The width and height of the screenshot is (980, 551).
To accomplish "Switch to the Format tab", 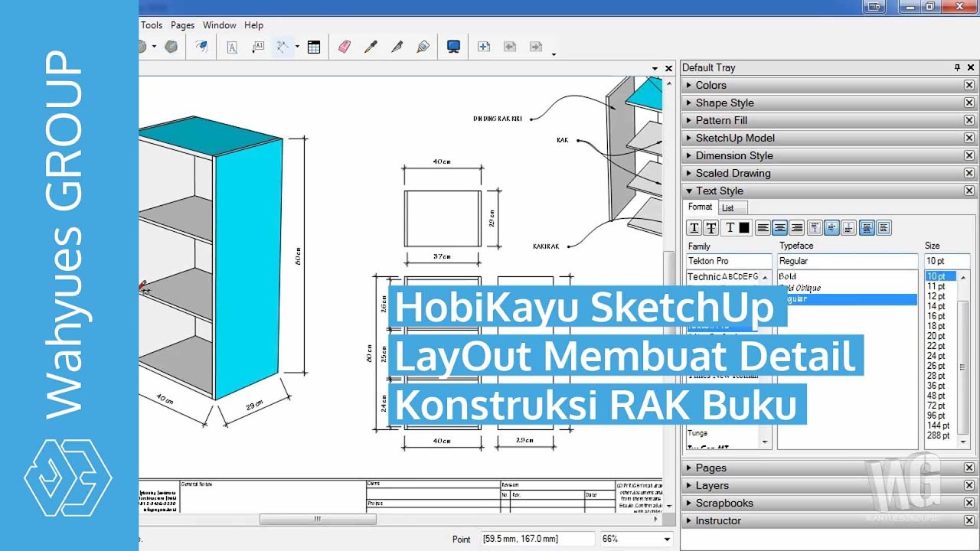I will 700,207.
